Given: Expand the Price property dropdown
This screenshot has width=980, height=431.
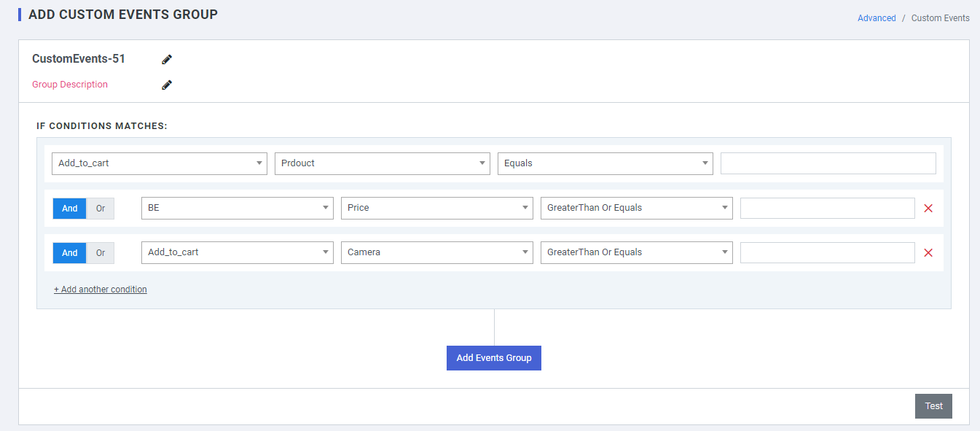Looking at the screenshot, I should pos(436,208).
